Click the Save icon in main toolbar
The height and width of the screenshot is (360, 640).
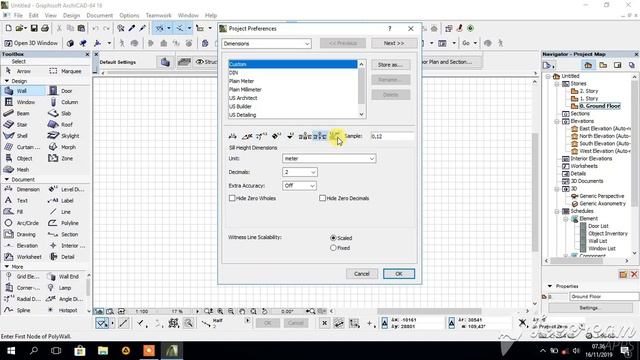(34, 28)
